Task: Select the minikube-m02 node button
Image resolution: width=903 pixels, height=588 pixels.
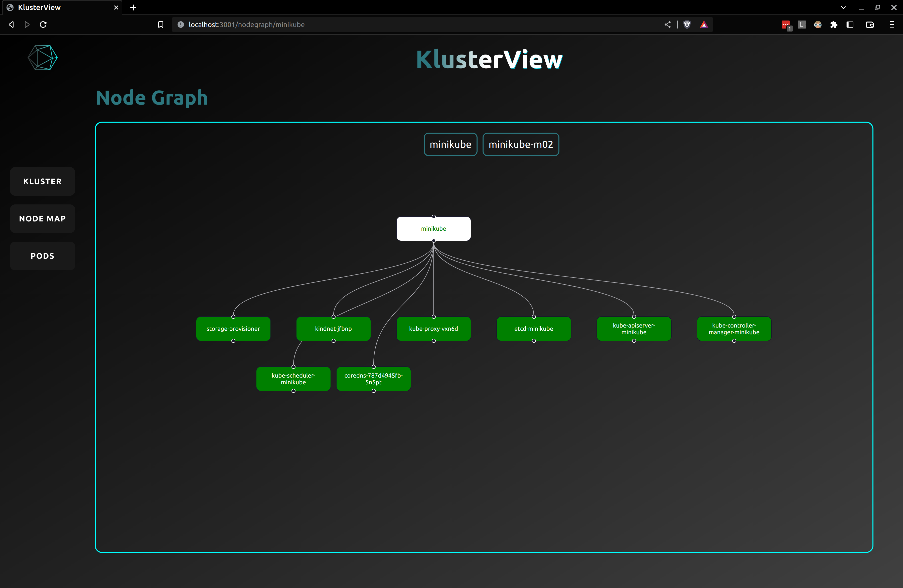Action: (521, 144)
